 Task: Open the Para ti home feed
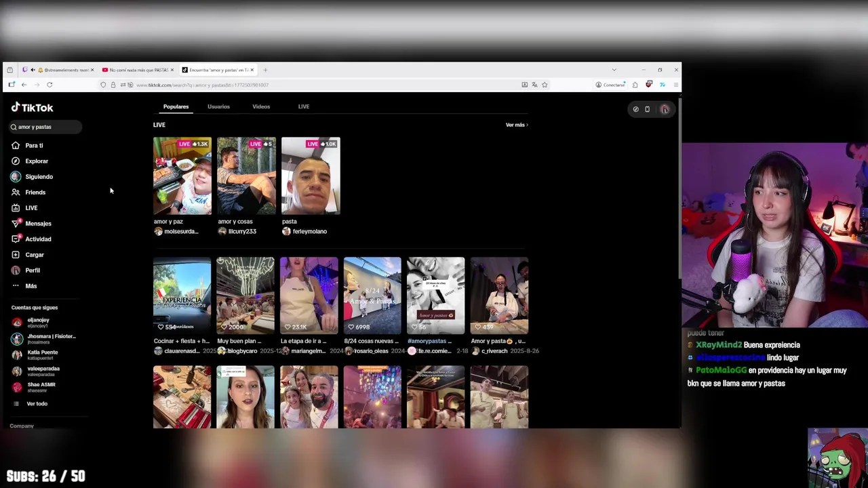click(x=27, y=146)
